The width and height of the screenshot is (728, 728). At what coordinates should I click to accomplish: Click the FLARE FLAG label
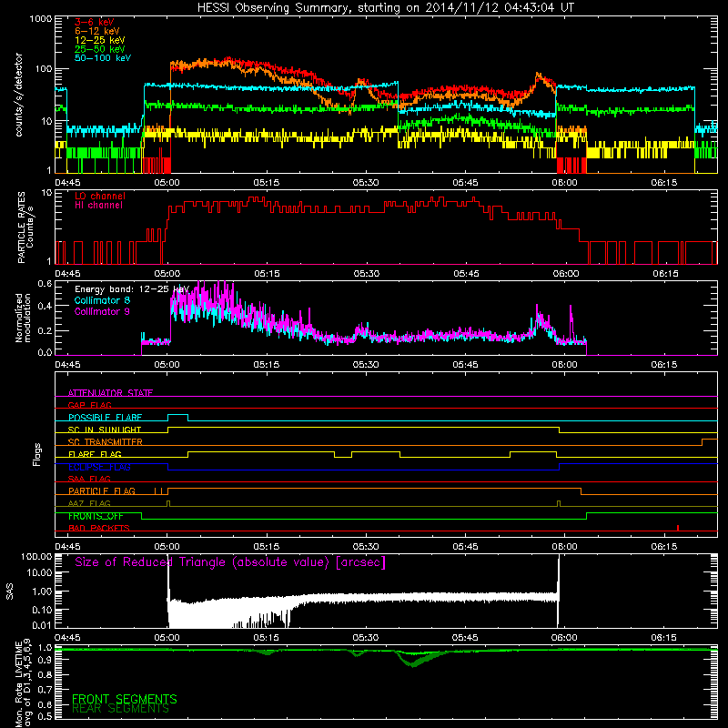pyautogui.click(x=95, y=454)
